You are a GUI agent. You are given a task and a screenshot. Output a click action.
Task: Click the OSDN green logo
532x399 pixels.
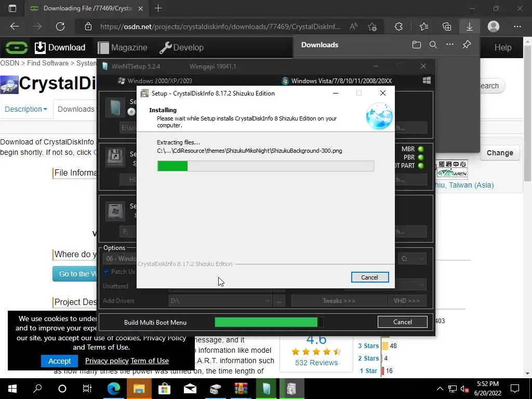(x=16, y=47)
